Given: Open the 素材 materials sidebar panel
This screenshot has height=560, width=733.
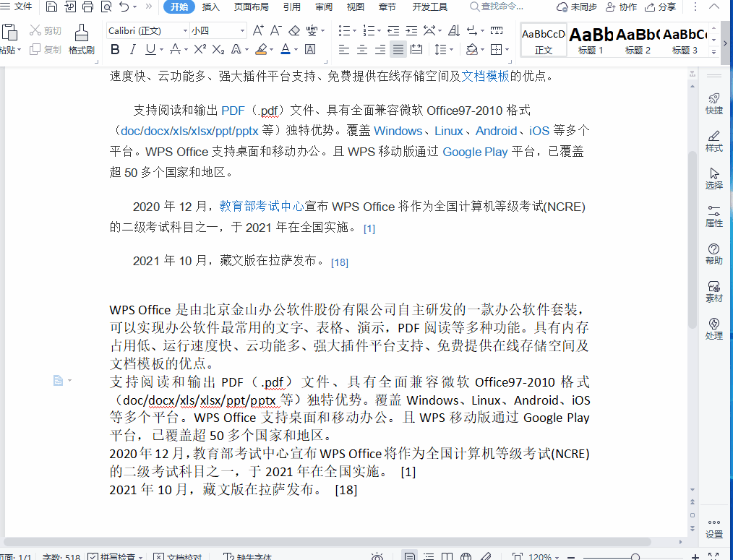Looking at the screenshot, I should click(x=713, y=292).
